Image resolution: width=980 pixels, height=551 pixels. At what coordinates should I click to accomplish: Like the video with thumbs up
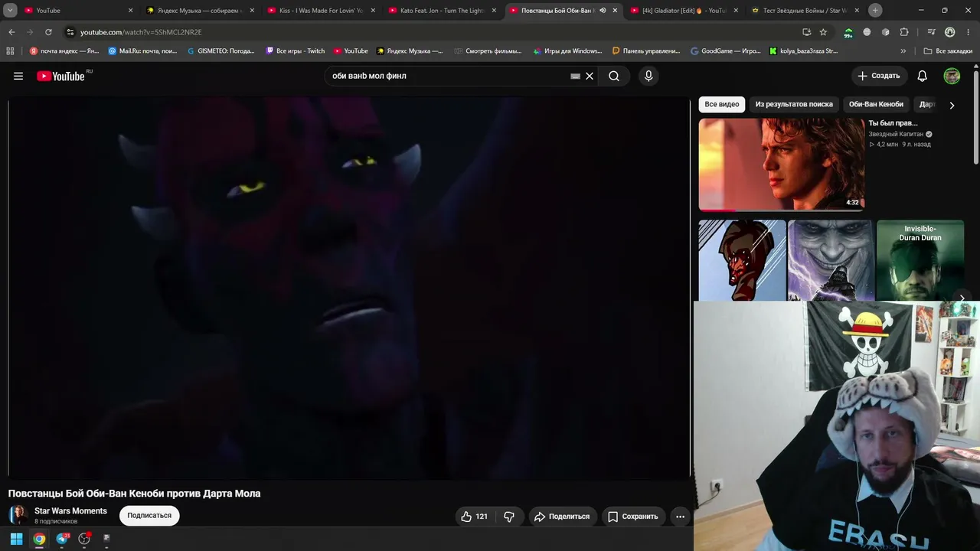475,517
